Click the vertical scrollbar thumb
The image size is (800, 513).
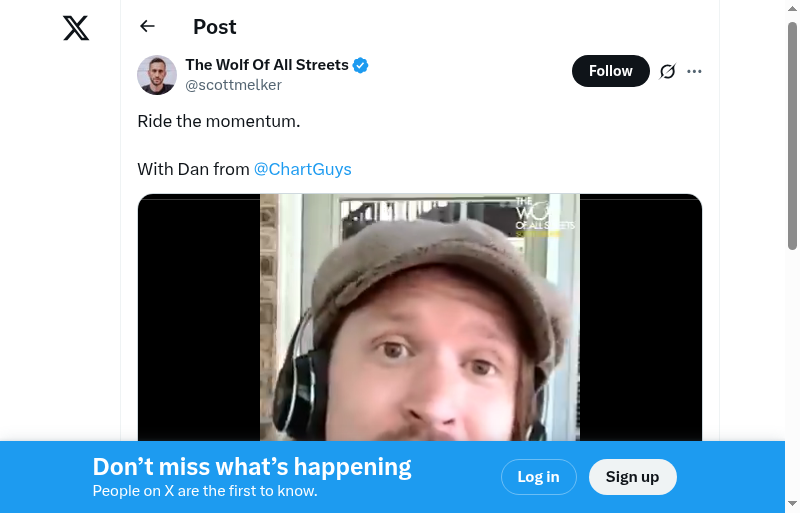pyautogui.click(x=792, y=136)
